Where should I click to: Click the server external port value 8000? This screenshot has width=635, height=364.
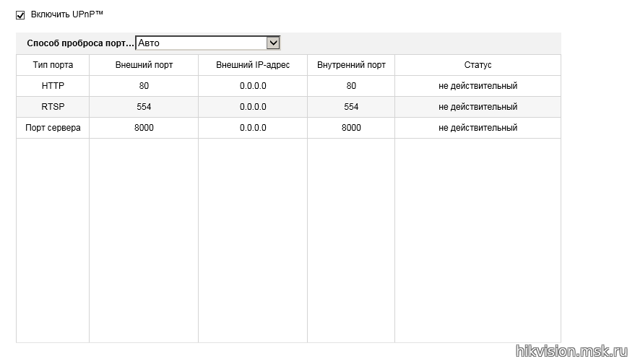pyautogui.click(x=144, y=128)
